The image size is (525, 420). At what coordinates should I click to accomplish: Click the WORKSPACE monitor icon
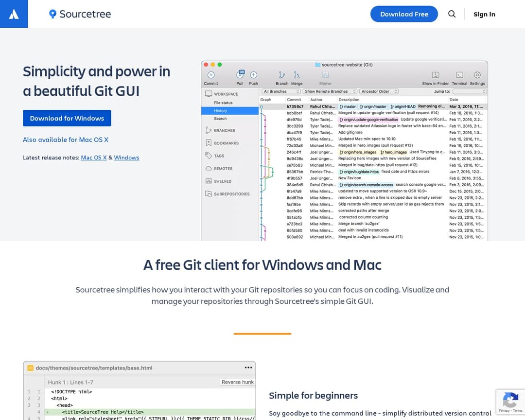coord(209,94)
